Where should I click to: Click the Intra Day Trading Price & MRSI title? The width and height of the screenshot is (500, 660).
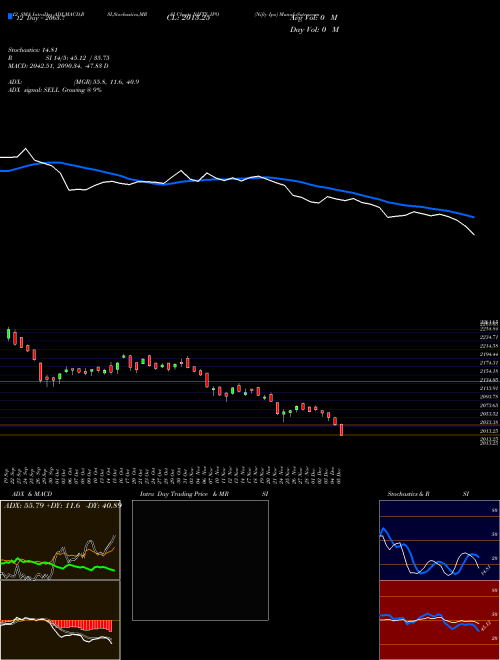coord(204,494)
